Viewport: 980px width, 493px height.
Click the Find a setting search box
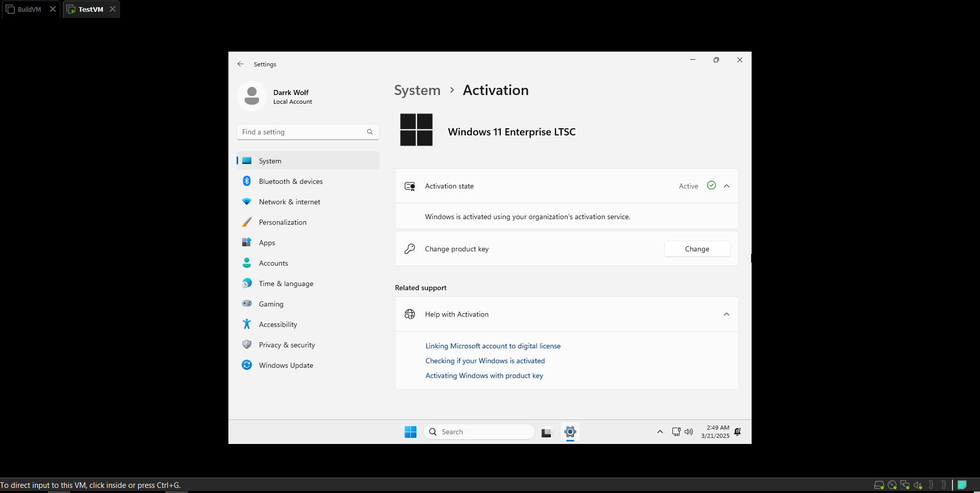(308, 132)
